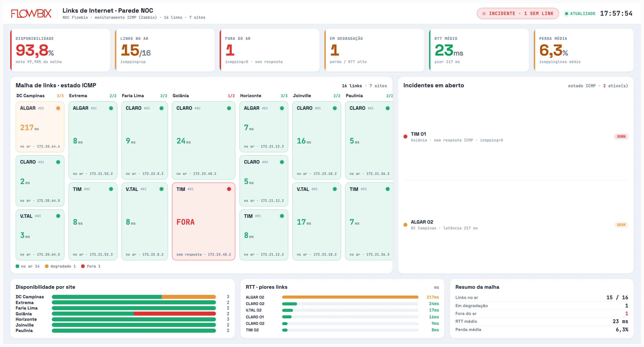Click status dot on Paulínia TIM #02
This screenshot has width=644, height=347.
pos(387,189)
